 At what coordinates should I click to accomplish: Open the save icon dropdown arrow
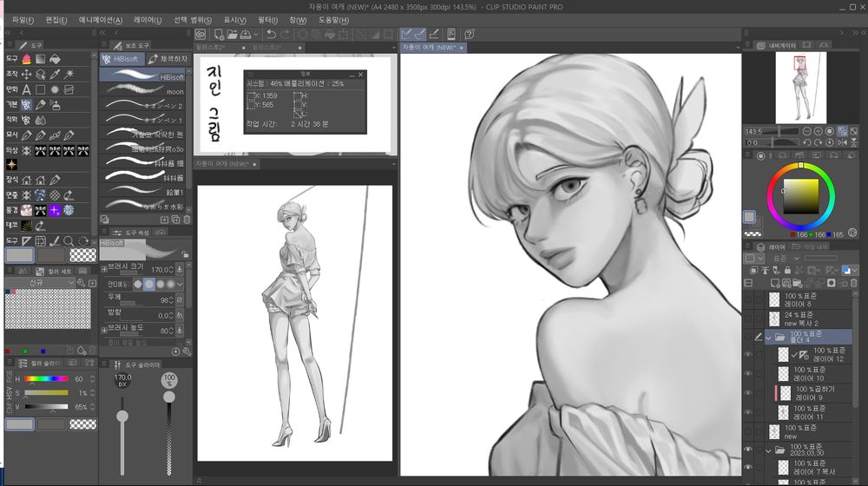[256, 35]
